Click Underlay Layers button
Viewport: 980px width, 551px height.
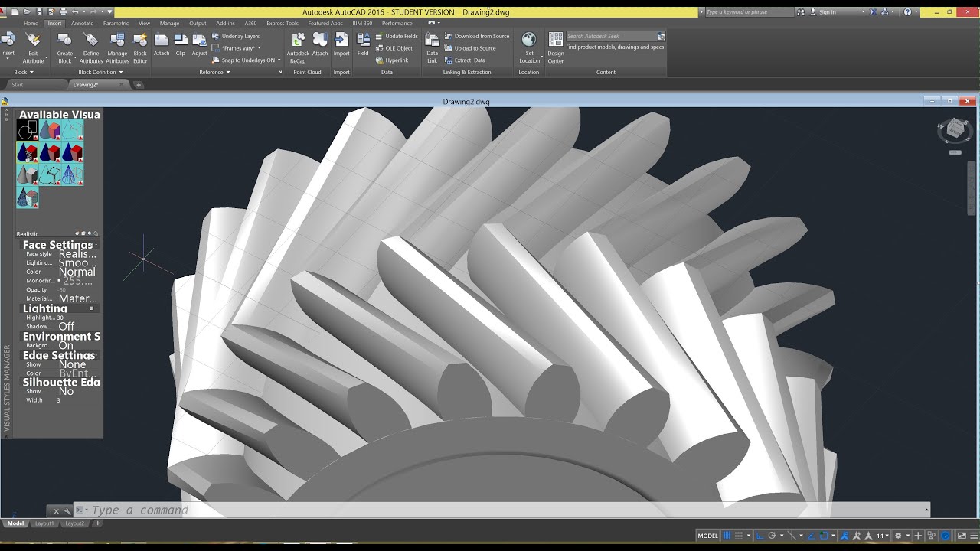point(236,36)
